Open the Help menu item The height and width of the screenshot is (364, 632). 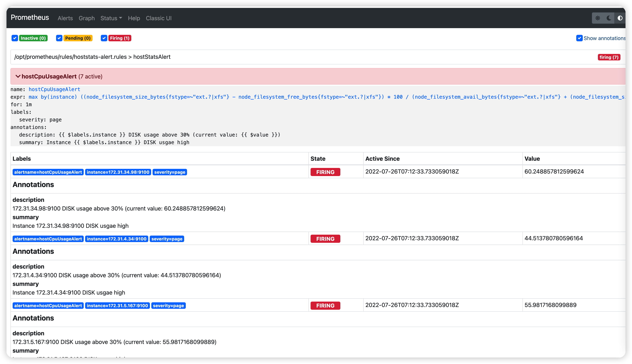(134, 18)
